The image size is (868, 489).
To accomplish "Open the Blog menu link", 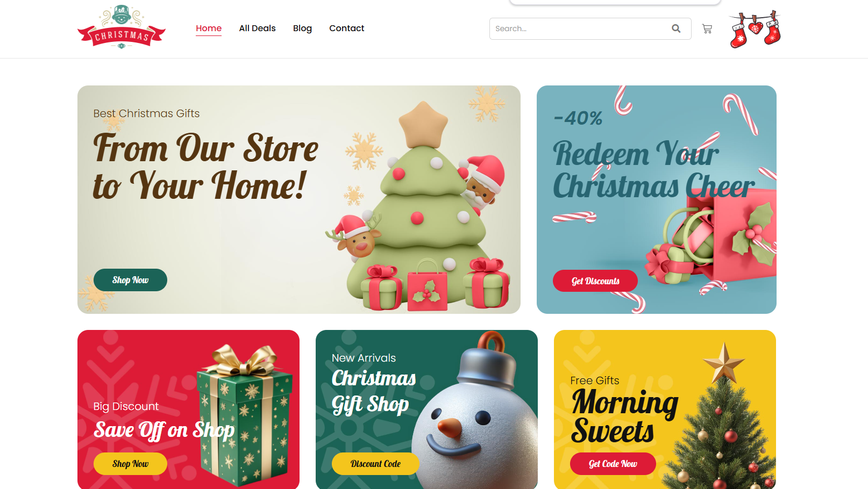I will click(302, 28).
